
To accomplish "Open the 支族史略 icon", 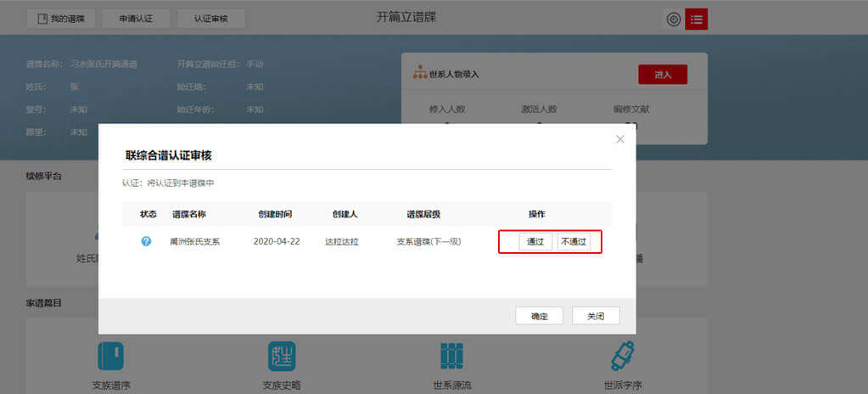I will [282, 356].
